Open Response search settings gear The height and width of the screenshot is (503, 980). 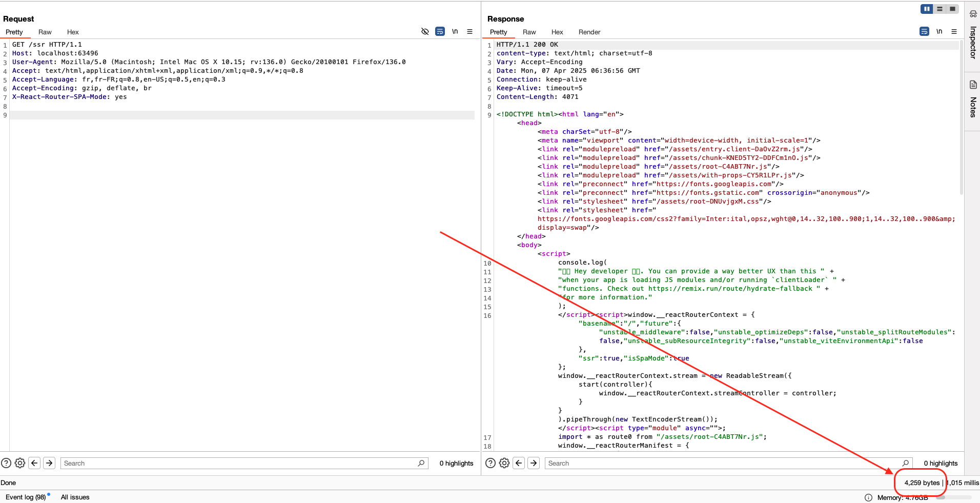click(x=504, y=463)
